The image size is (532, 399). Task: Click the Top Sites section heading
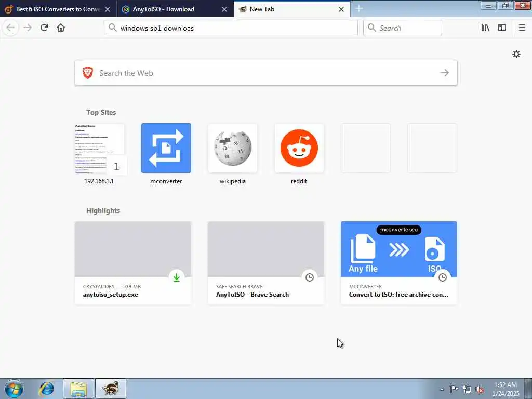101,112
